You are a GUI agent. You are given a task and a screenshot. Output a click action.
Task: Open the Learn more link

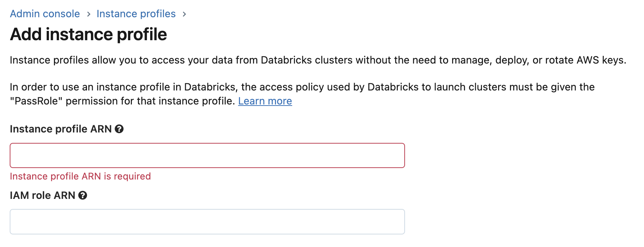point(265,101)
